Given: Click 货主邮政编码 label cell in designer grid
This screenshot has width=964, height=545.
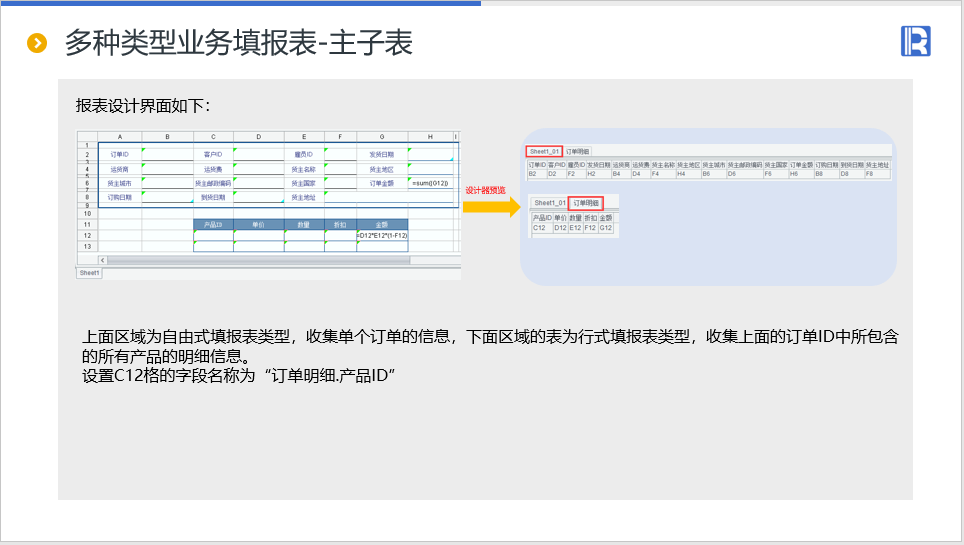Looking at the screenshot, I should click(213, 183).
